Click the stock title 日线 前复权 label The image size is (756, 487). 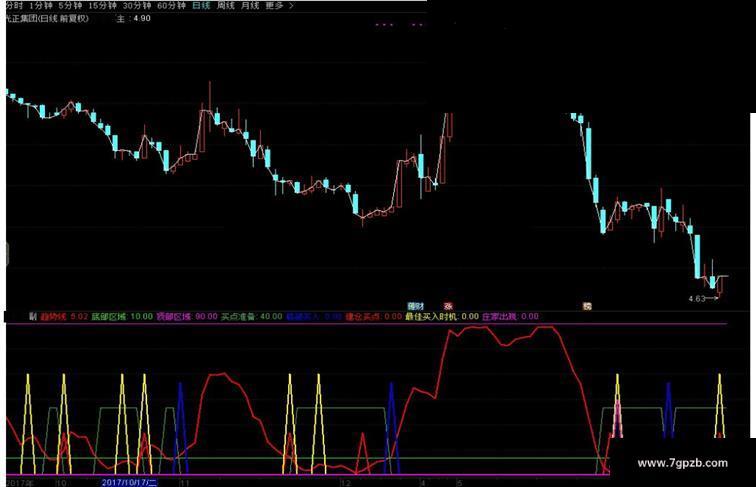[x=63, y=19]
